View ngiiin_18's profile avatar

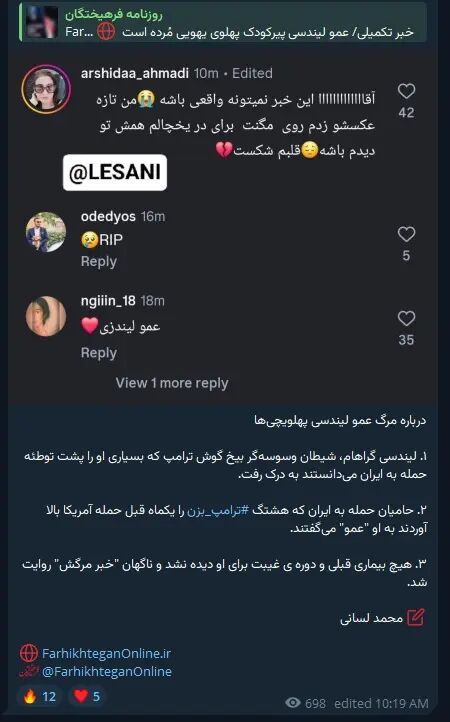click(x=46, y=316)
